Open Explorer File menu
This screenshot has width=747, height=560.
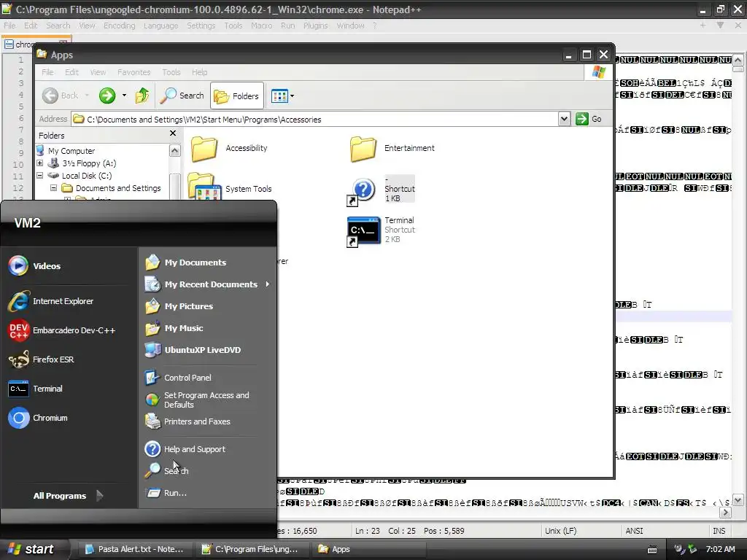pos(47,72)
